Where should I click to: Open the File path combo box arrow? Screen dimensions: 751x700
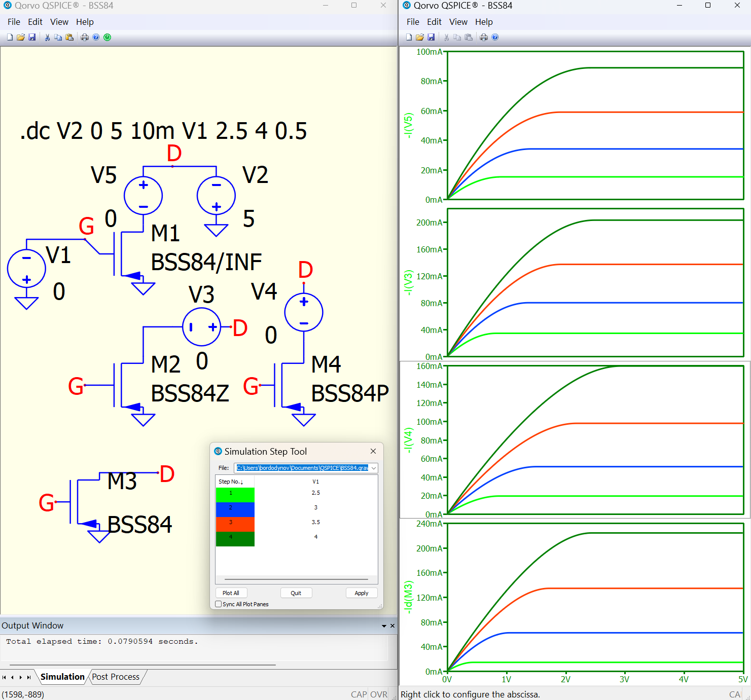[x=374, y=468]
